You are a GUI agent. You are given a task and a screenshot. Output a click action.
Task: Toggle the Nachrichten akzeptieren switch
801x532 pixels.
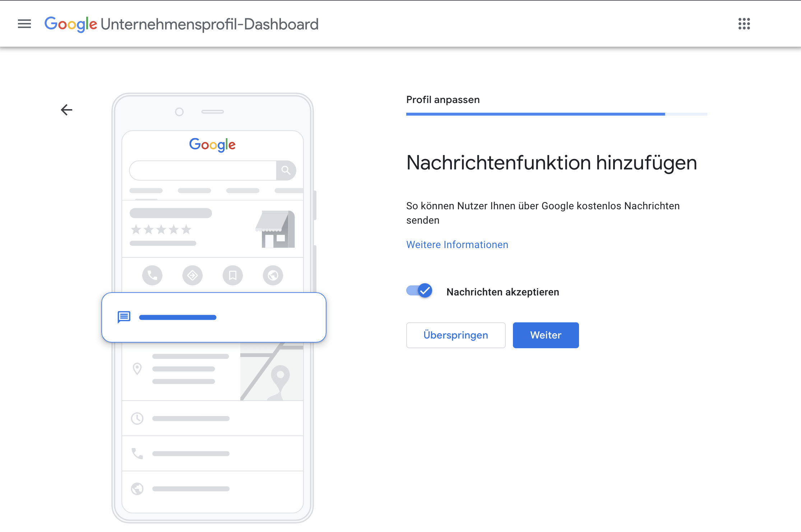pyautogui.click(x=419, y=291)
